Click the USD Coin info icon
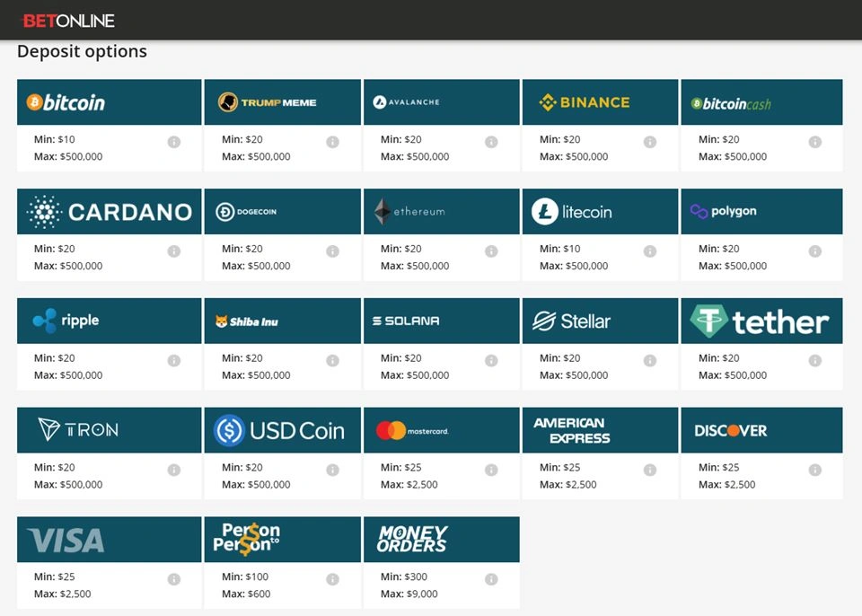The height and width of the screenshot is (616, 862). tap(332, 471)
